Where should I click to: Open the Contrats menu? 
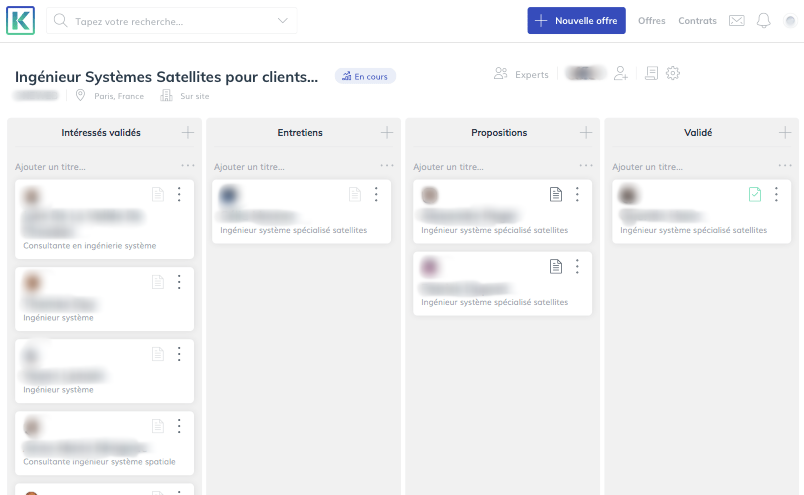pos(697,21)
